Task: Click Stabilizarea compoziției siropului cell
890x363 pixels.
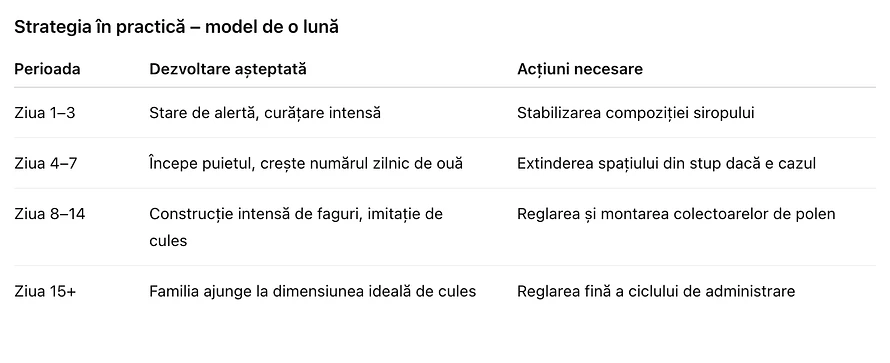Action: pos(635,113)
